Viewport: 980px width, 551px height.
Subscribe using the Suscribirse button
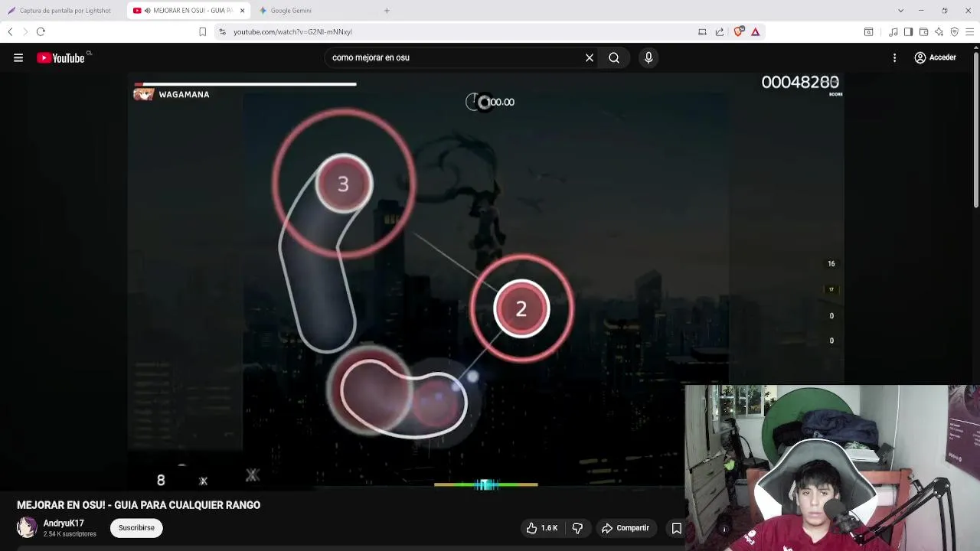pyautogui.click(x=136, y=528)
